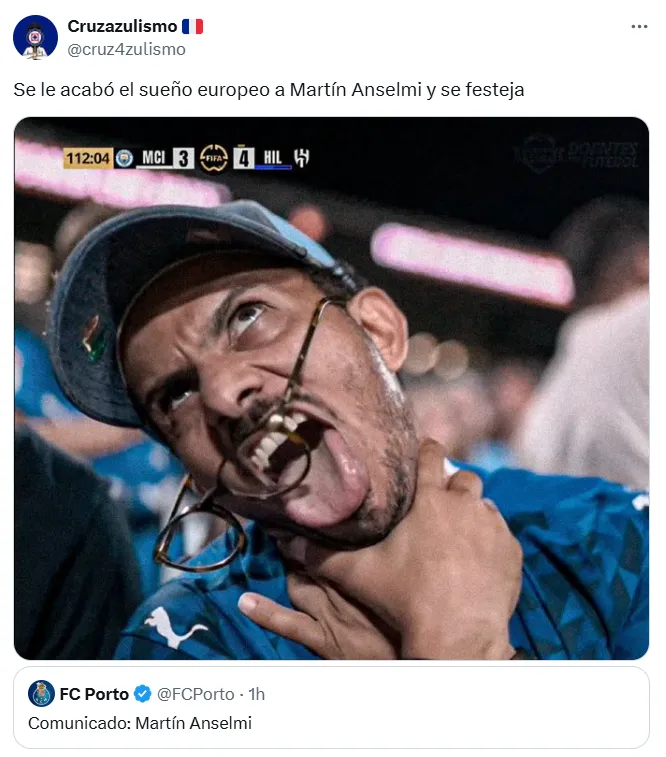Click the tweet text about Martín Anselmi
Viewport: 666px width, 757px height.
click(269, 90)
